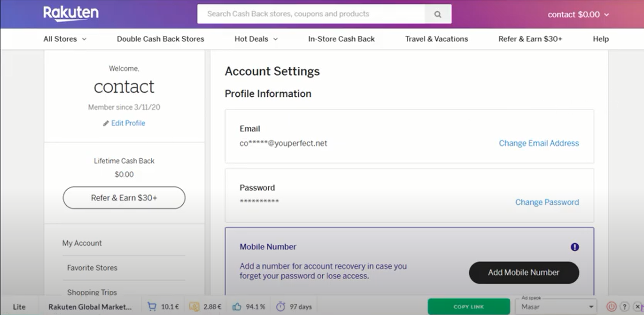
Task: Click the Add Mobile Number button
Action: click(x=524, y=272)
